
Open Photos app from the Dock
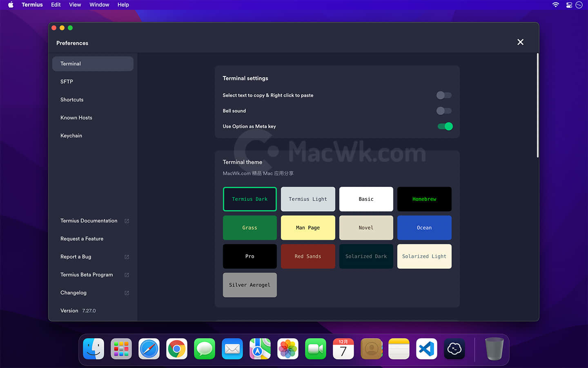[x=288, y=349]
